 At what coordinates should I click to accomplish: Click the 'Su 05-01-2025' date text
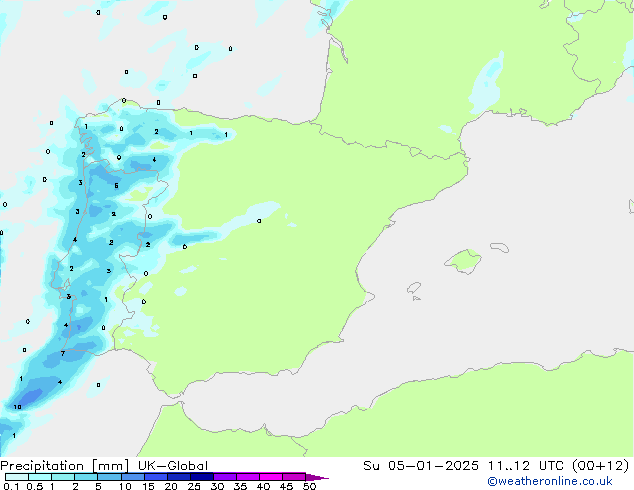[421, 466]
